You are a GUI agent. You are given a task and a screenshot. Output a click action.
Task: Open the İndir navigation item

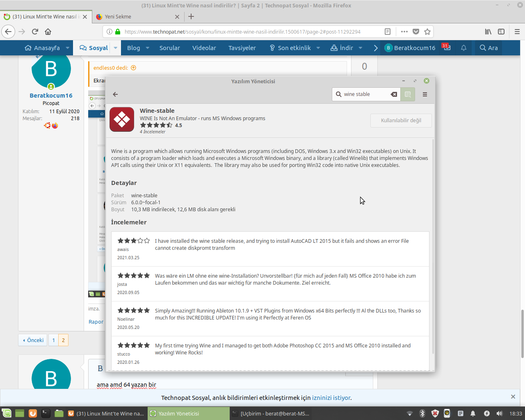pos(342,48)
